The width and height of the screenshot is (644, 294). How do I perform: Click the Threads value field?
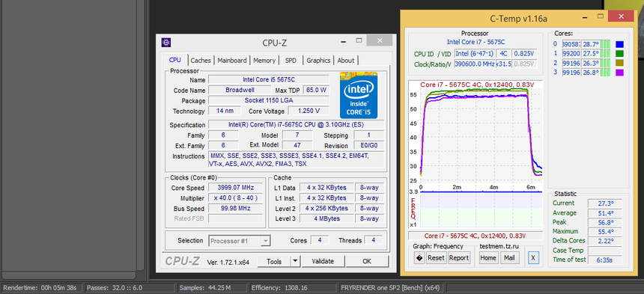pos(374,240)
